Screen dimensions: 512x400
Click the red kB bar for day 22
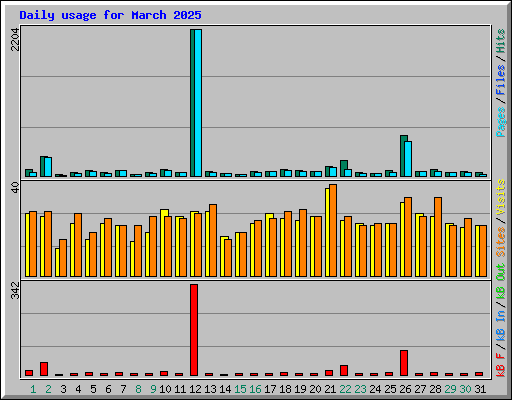pyautogui.click(x=344, y=371)
